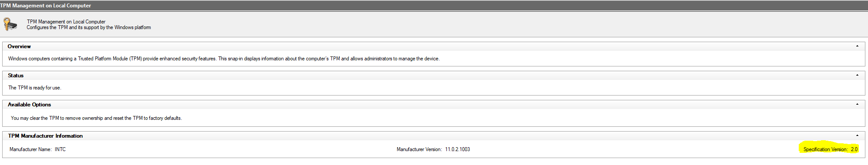868x165 pixels.
Task: Collapse TPM Manufacturer Information section arrow
Action: [857, 135]
